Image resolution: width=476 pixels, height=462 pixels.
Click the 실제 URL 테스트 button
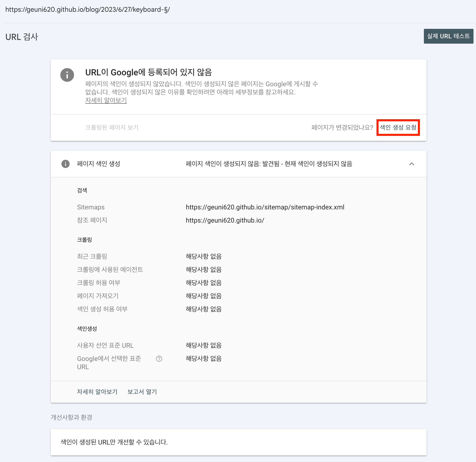pyautogui.click(x=448, y=36)
